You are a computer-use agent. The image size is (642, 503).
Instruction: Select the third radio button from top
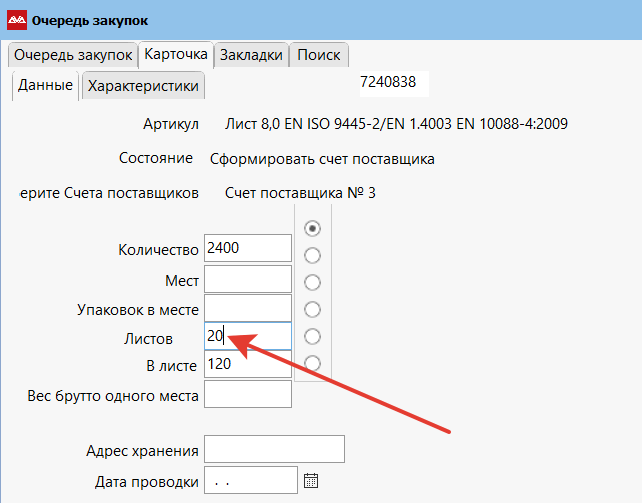[312, 282]
